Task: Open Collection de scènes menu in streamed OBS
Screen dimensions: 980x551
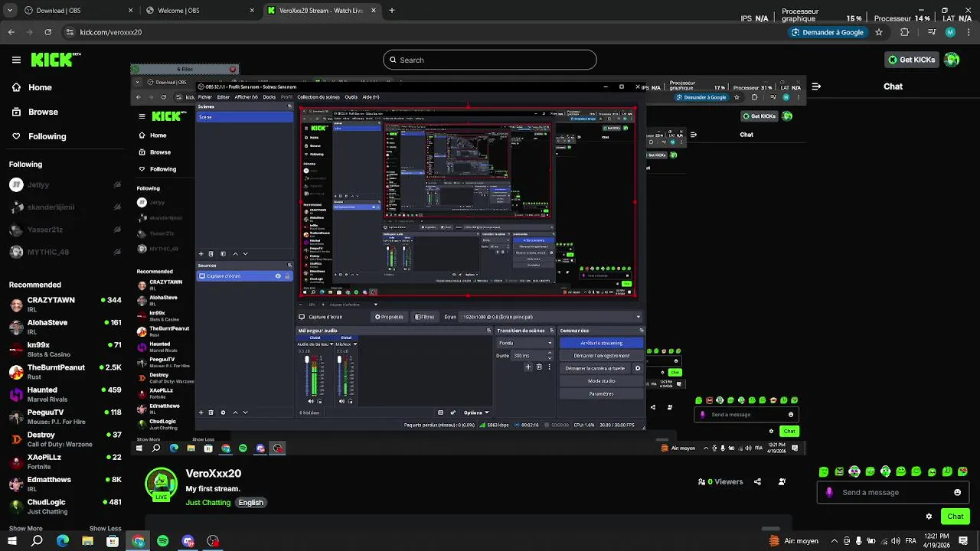Action: [x=318, y=97]
